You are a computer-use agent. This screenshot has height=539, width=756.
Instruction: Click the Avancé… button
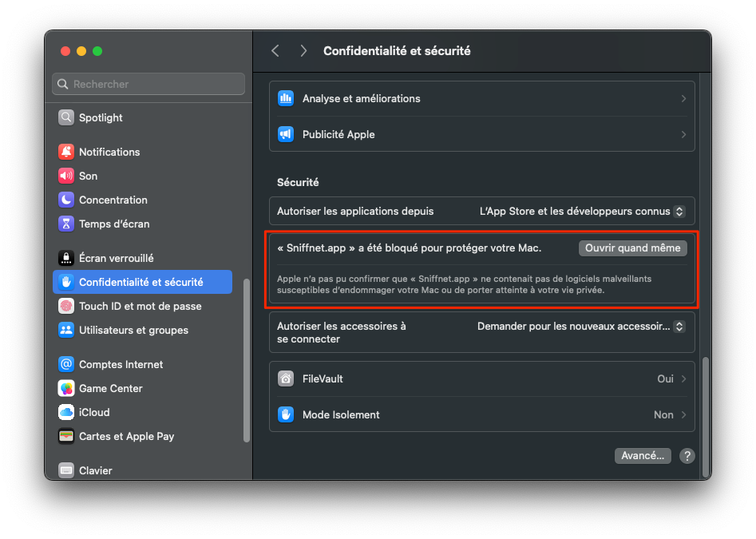643,456
